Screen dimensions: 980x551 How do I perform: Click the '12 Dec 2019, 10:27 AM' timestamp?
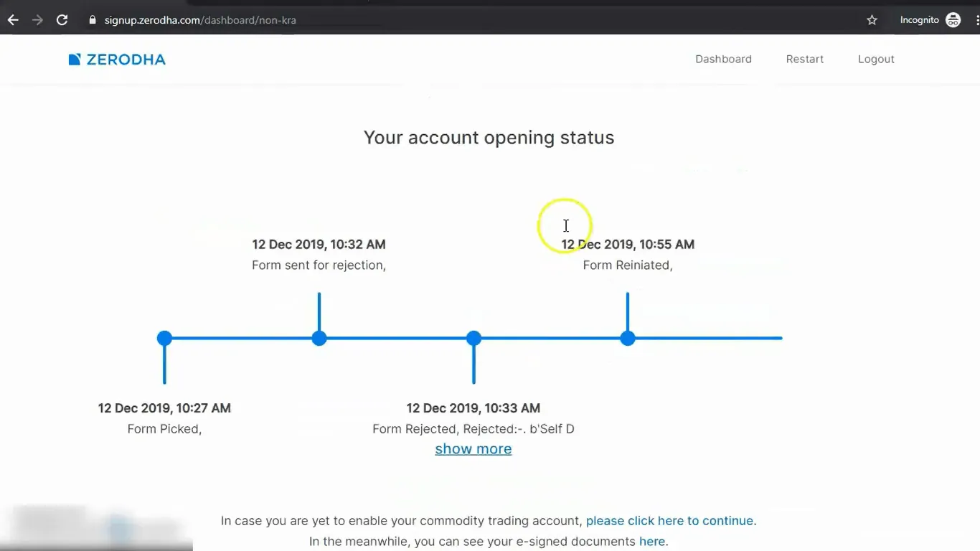(164, 408)
